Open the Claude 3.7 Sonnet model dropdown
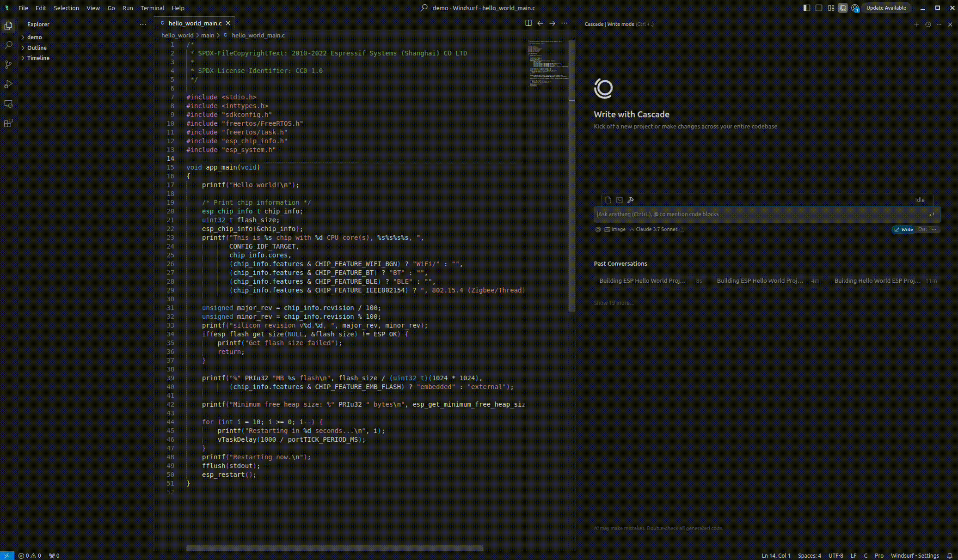 tap(656, 230)
